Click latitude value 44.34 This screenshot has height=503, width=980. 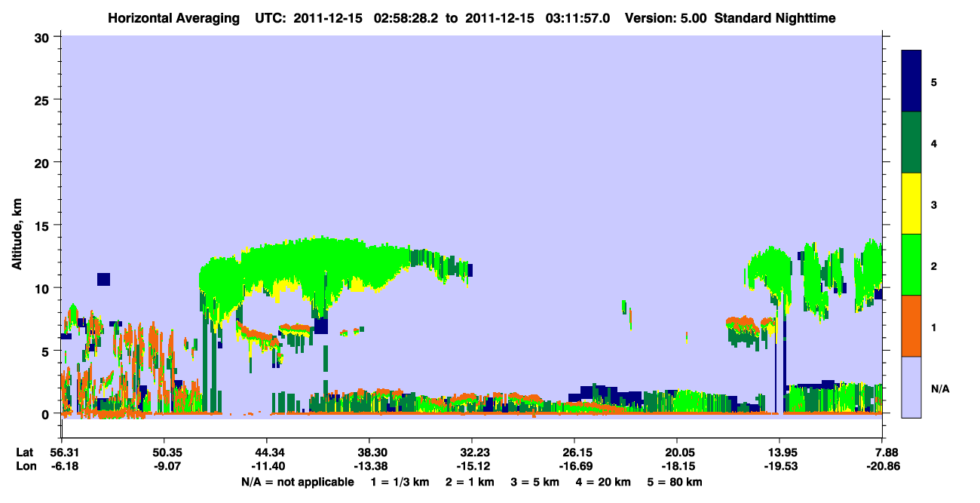[267, 452]
